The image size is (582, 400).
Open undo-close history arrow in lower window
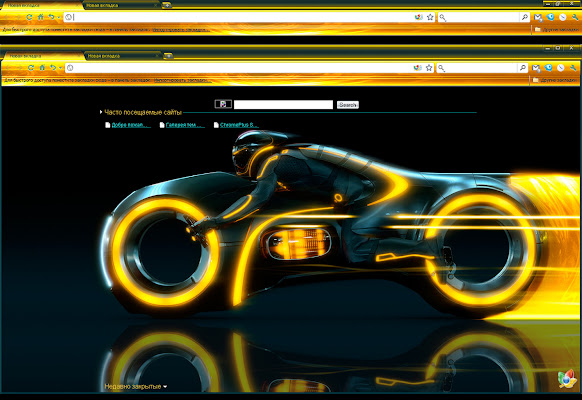(x=60, y=68)
